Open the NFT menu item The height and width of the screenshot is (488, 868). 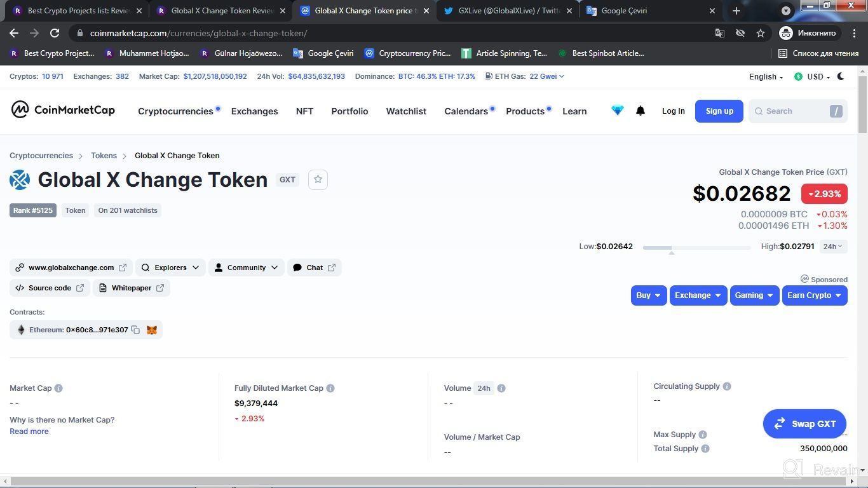[x=304, y=111]
